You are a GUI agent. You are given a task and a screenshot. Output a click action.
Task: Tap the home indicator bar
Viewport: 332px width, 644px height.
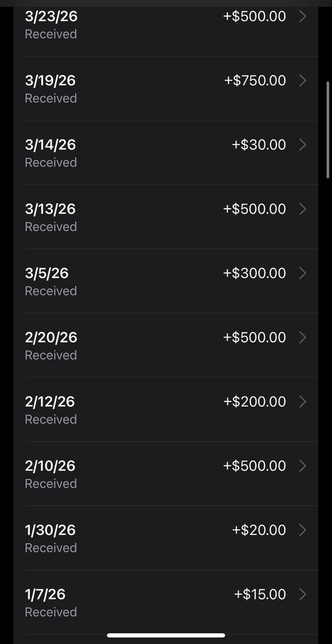[166, 635]
